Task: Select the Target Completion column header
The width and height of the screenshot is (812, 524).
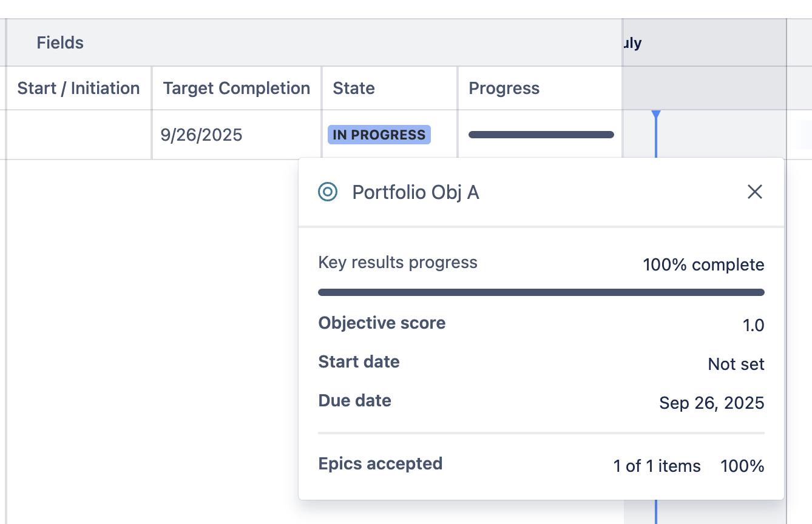Action: (237, 88)
